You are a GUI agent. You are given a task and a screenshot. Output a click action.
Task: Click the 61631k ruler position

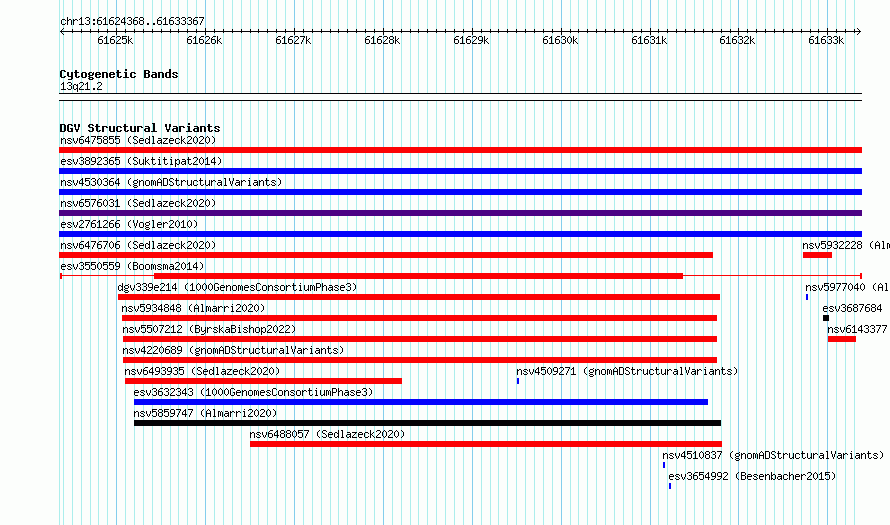click(x=649, y=40)
